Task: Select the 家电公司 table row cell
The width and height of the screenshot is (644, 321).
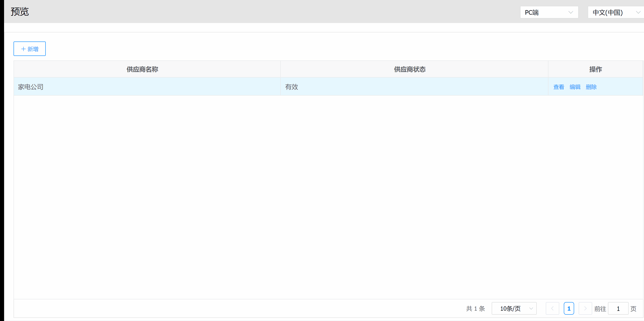Action: [31, 87]
